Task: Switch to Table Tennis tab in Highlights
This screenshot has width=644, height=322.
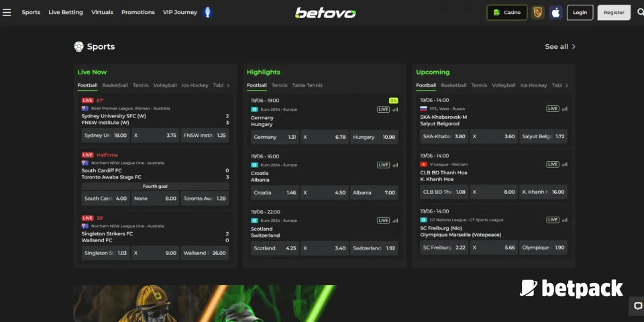Action: (307, 86)
